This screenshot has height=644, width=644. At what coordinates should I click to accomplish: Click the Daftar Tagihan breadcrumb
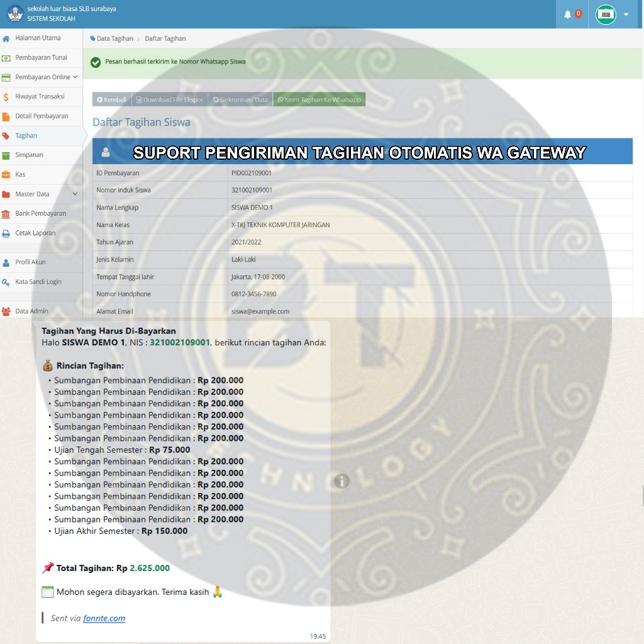[165, 38]
